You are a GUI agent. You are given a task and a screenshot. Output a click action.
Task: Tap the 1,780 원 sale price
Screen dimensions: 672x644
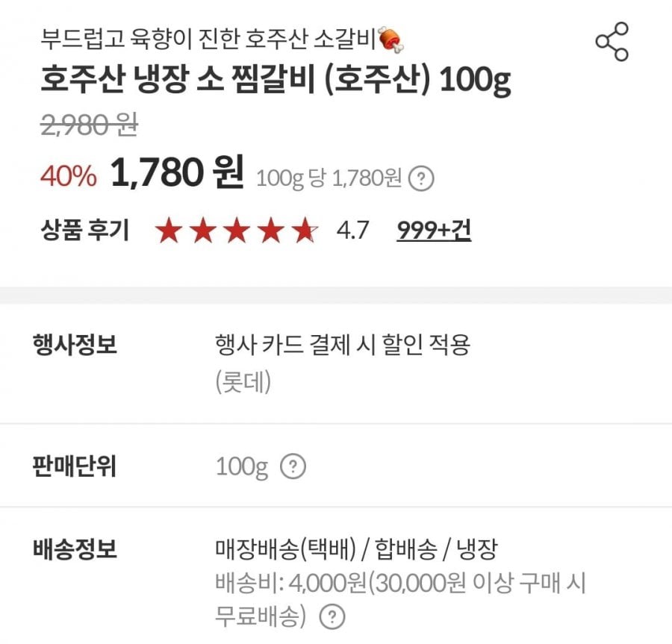tap(177, 174)
